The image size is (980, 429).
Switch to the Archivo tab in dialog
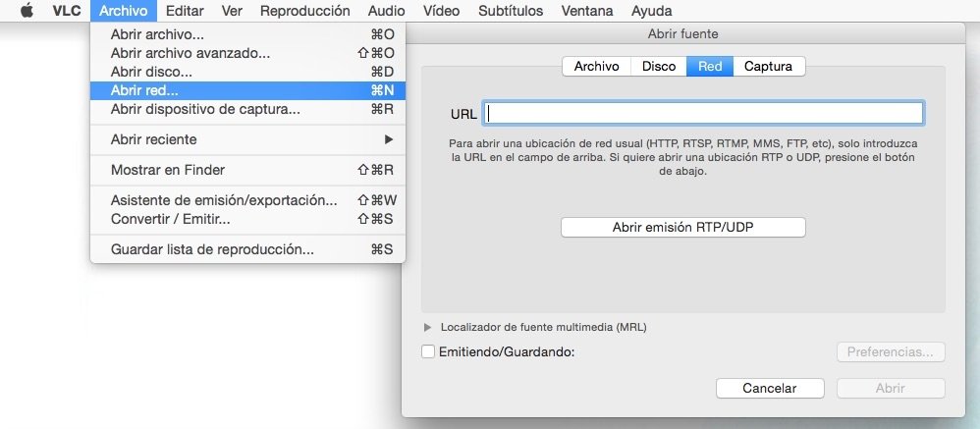[597, 66]
